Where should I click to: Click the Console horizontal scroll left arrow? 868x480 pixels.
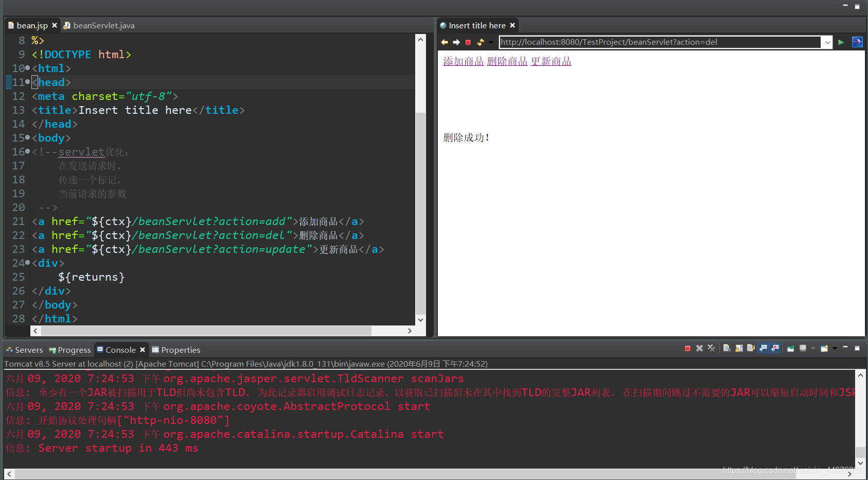tap(9, 474)
